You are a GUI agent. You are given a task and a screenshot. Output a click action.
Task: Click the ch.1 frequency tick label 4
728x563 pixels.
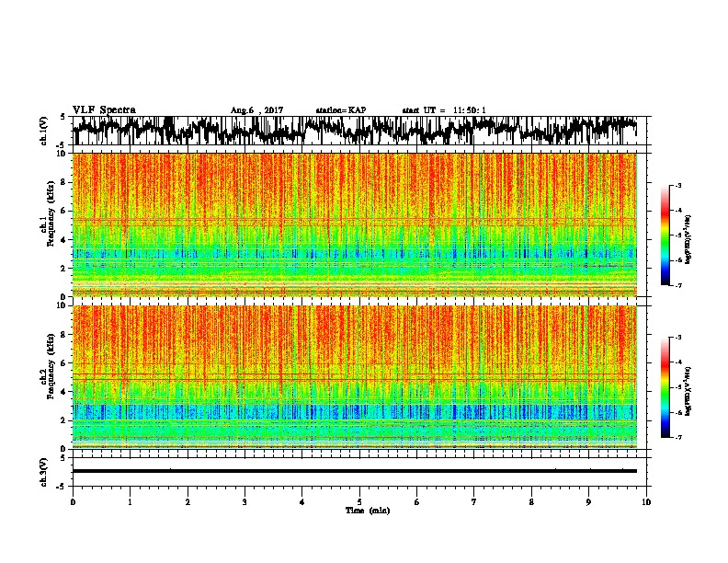pyautogui.click(x=64, y=240)
